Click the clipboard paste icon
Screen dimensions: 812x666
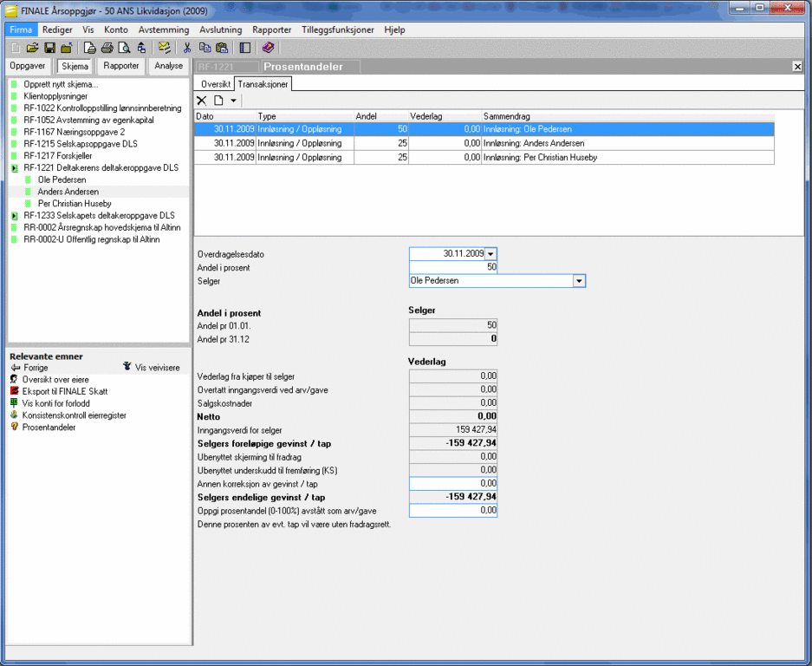[222, 49]
